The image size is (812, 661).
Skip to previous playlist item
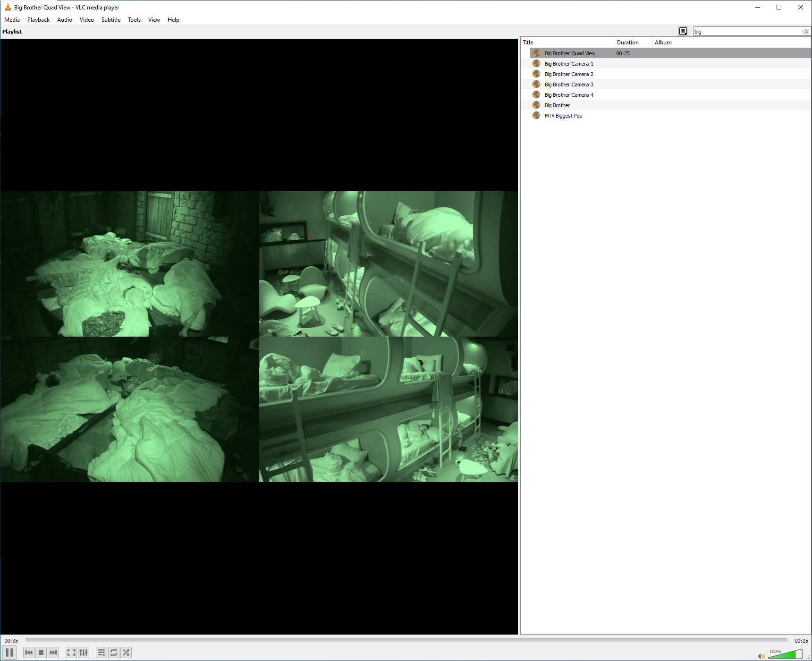(29, 653)
